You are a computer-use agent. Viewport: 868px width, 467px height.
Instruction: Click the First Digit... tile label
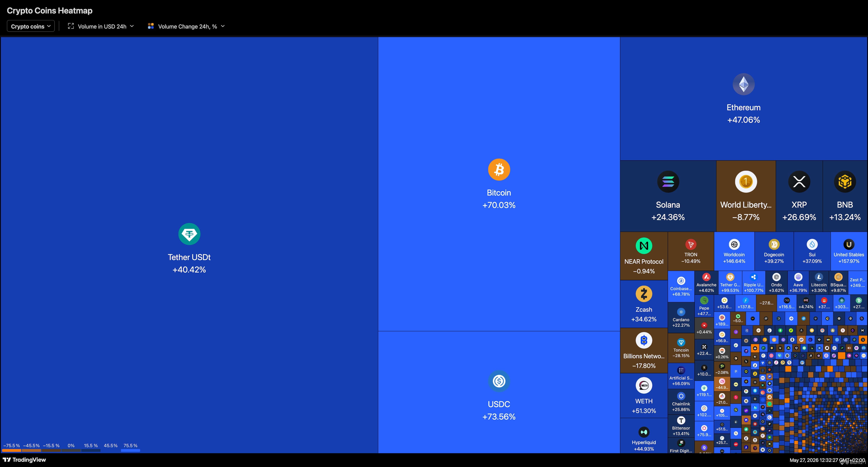681,451
